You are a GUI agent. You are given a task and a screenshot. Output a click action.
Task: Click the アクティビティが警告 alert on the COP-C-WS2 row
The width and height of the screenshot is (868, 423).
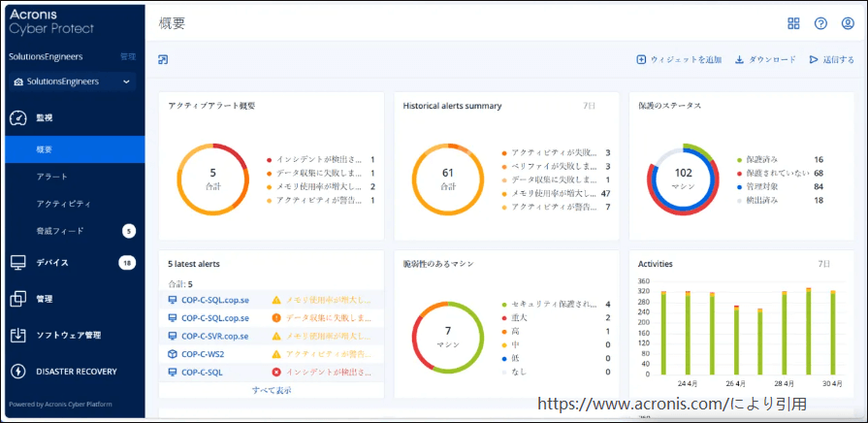tap(329, 354)
